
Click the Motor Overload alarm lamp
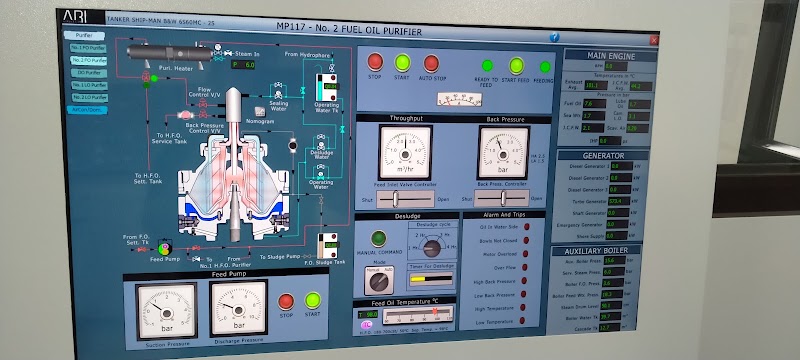526,253
